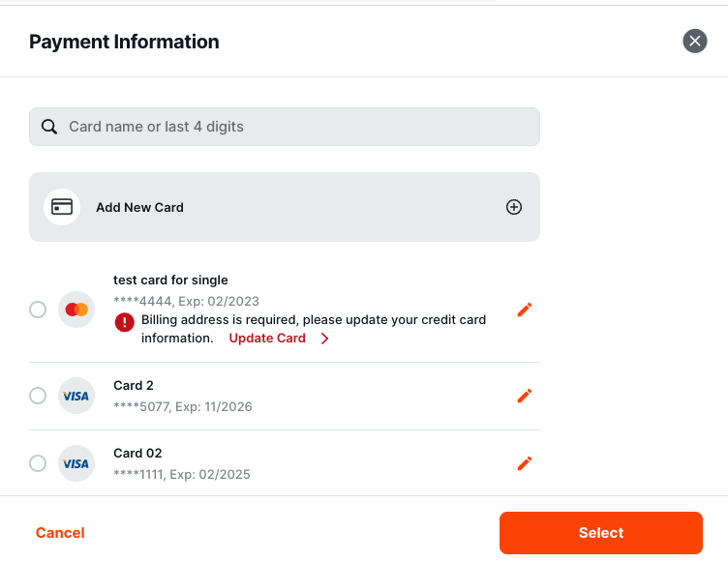Screen dimensions: 728x562
Task: Focus the card name or last 4 digits field
Action: pos(285,127)
